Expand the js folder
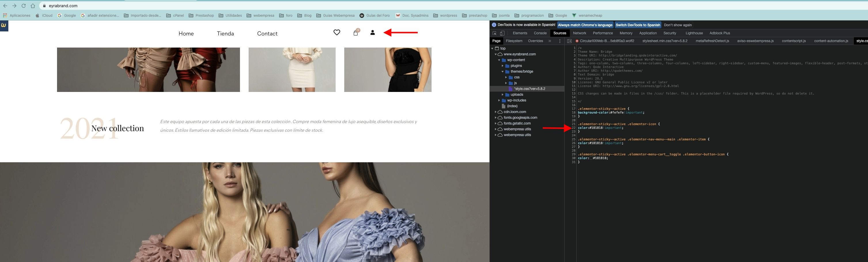 click(x=506, y=83)
